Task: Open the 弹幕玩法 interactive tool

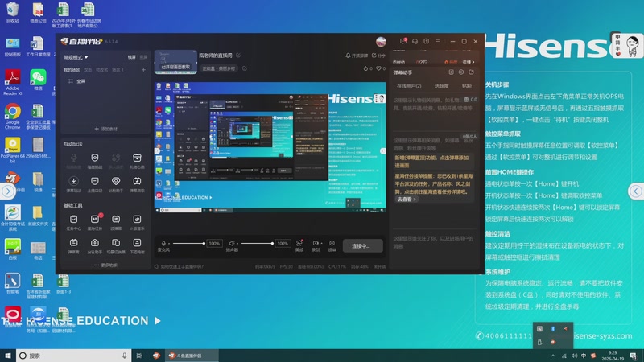Action: (73, 184)
